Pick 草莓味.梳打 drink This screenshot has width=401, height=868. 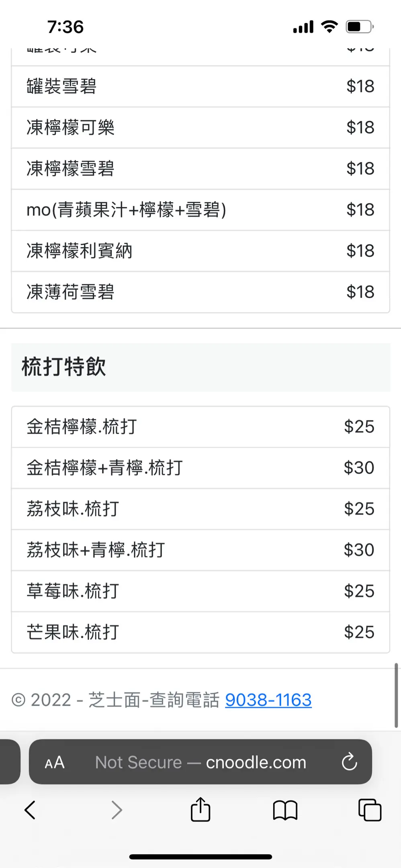tap(200, 591)
